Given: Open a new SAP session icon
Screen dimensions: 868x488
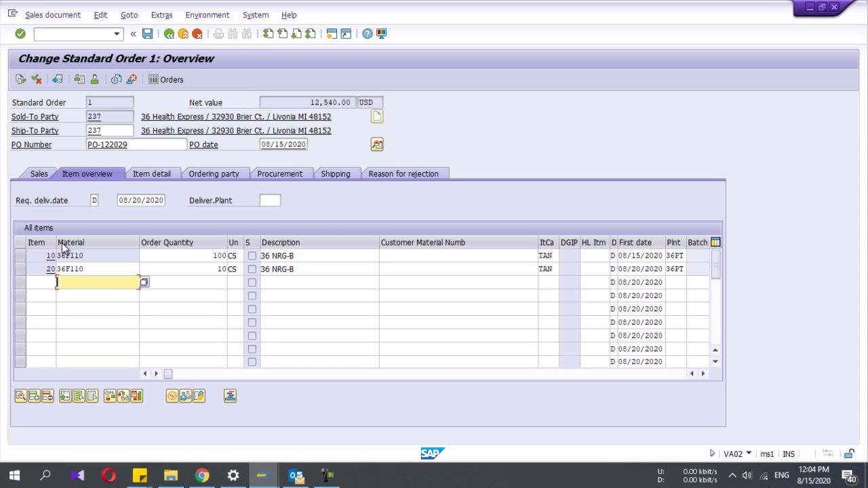Looking at the screenshot, I should pos(332,34).
